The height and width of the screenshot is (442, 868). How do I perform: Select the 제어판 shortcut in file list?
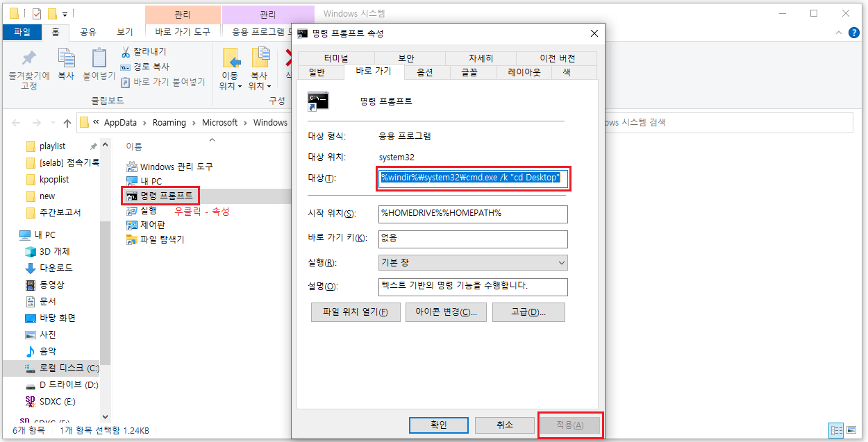point(146,226)
